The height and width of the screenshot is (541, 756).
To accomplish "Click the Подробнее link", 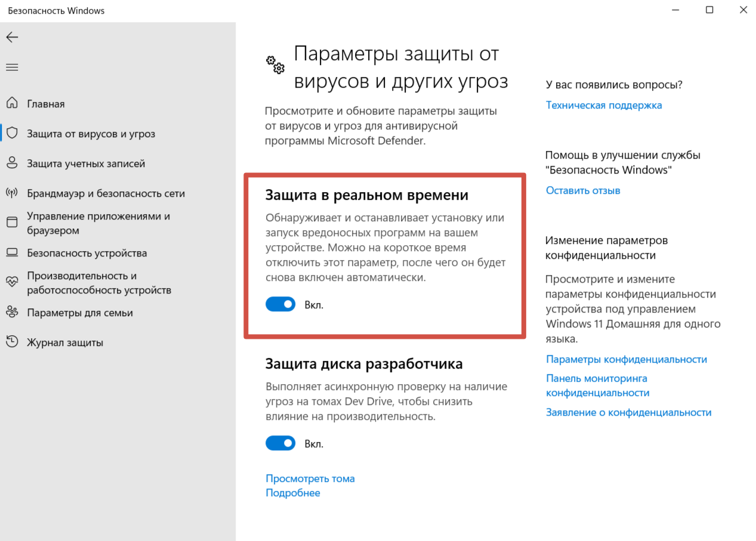I will [292, 493].
